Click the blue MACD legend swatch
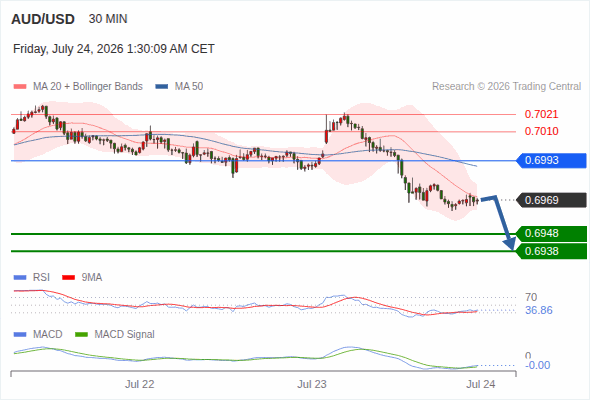 pyautogui.click(x=20, y=335)
